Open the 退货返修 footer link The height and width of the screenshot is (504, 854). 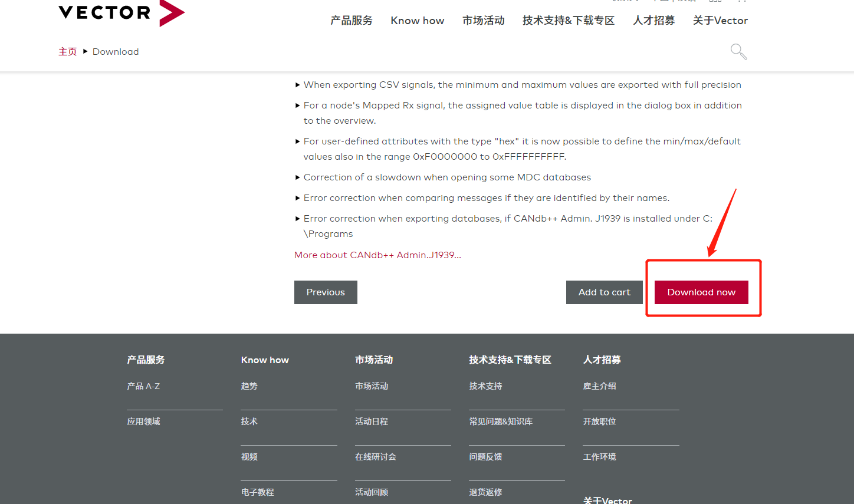(x=485, y=492)
